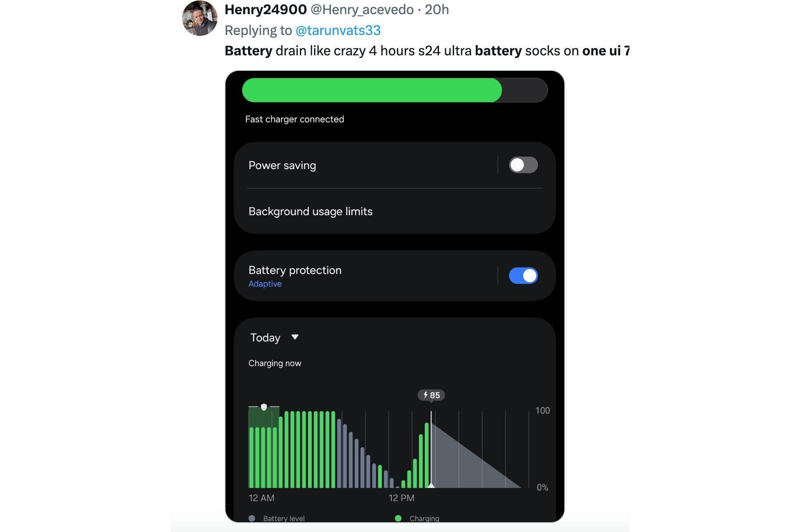The width and height of the screenshot is (800, 532).
Task: Click the charging bolt 85 indicator
Action: pyautogui.click(x=431, y=395)
